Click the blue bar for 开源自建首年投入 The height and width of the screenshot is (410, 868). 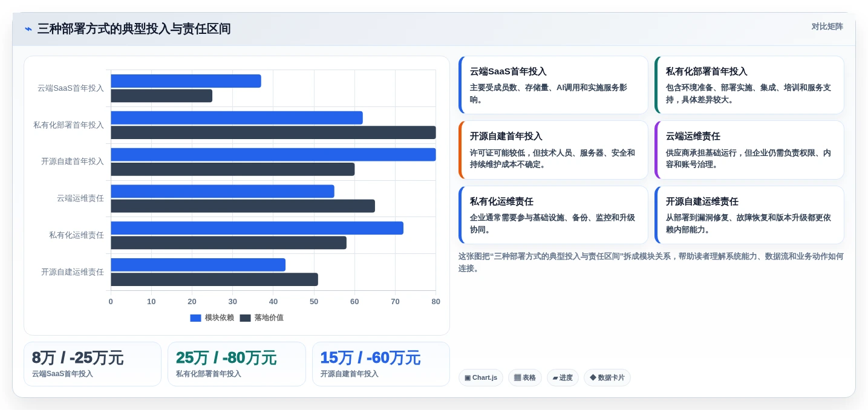(x=273, y=155)
